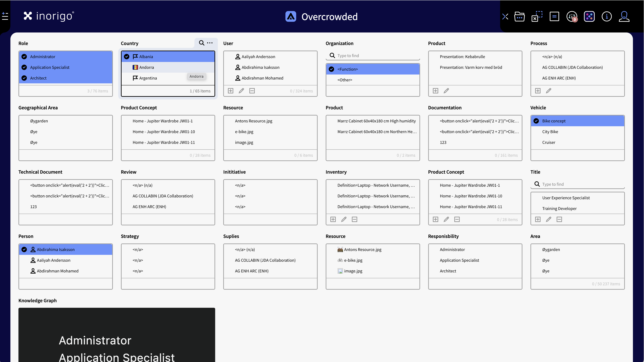
Task: Click add icon in User list footer
Action: (x=230, y=91)
